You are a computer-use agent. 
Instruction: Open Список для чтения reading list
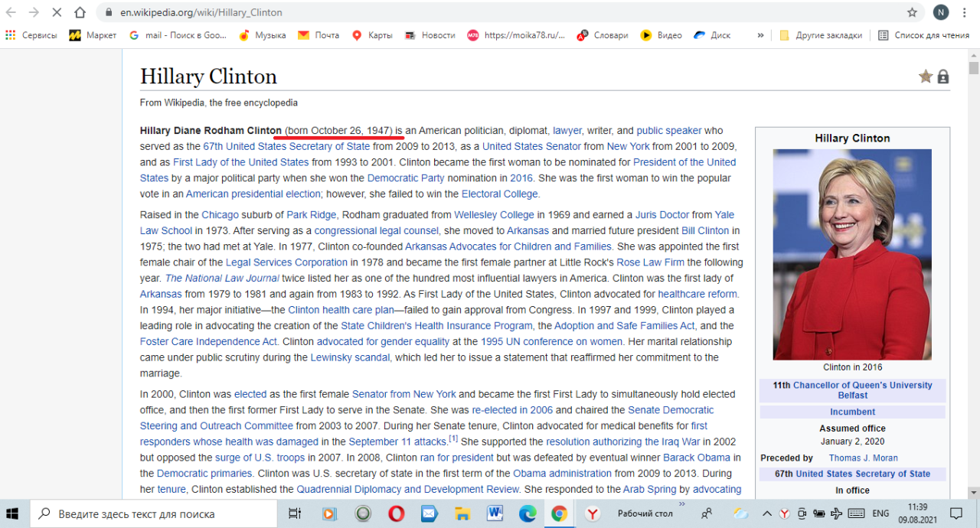(923, 35)
